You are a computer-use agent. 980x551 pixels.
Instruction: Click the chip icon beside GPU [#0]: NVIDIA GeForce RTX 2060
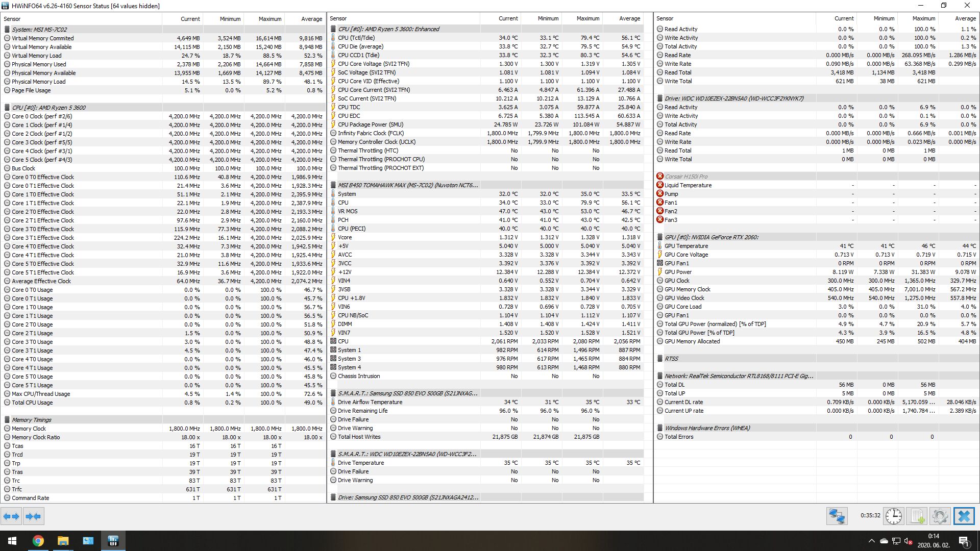(x=660, y=237)
